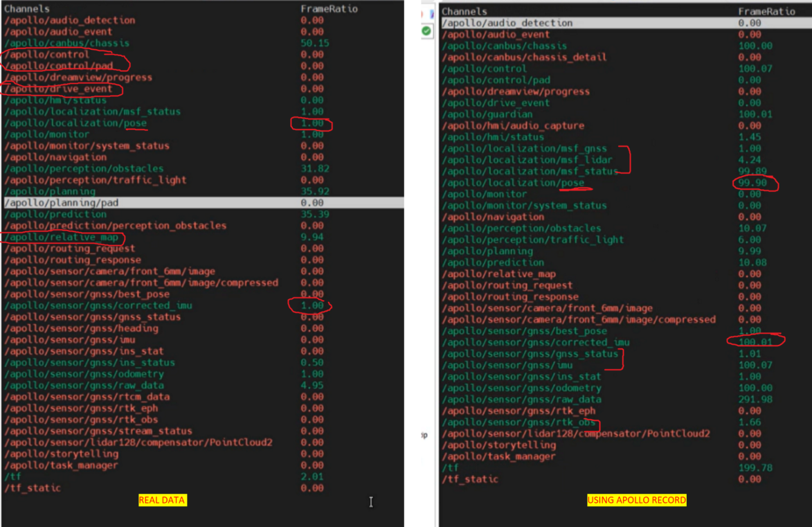
Task: Click the 31.82 frame ratio value
Action: click(x=315, y=168)
